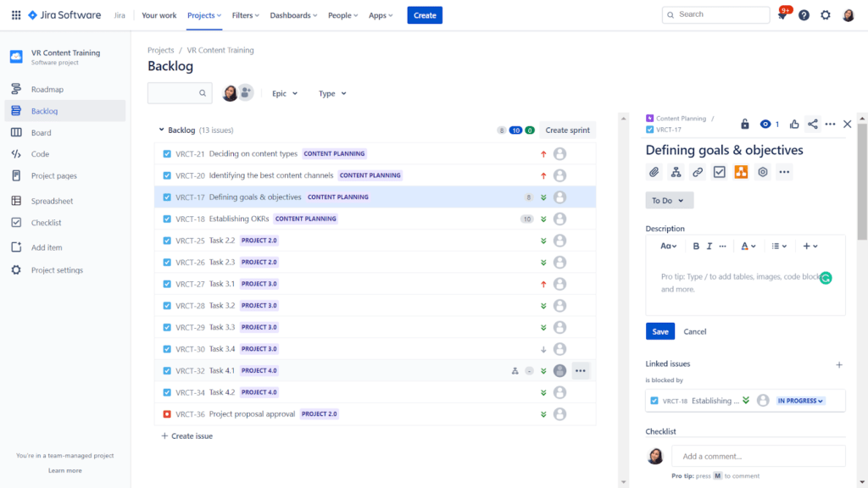Viewport: 868px width, 488px height.
Task: Open text color dropdown
Action: point(748,247)
